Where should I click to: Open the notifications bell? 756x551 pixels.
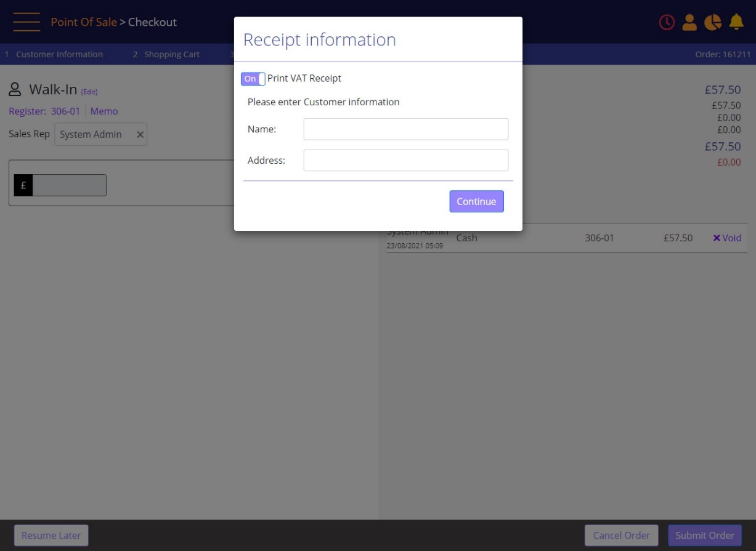click(x=736, y=22)
